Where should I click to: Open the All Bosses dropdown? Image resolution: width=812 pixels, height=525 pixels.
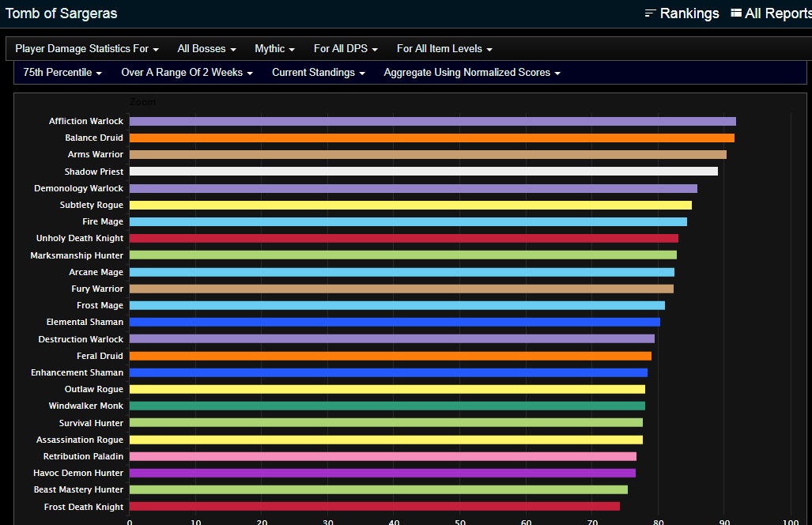point(206,48)
